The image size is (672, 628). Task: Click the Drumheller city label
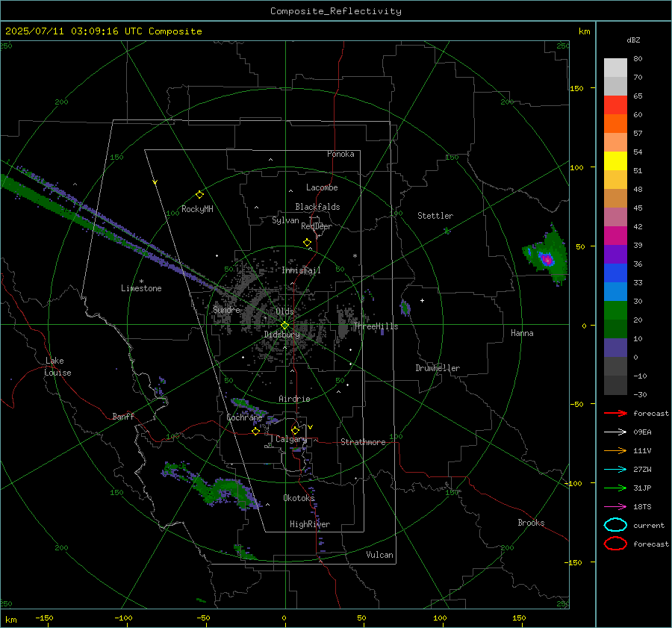point(438,368)
